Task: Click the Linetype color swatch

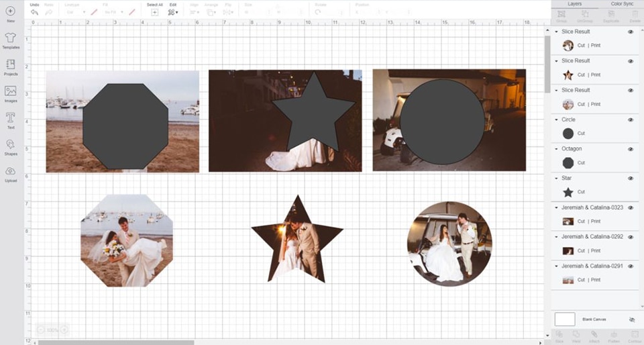Action: [x=94, y=12]
